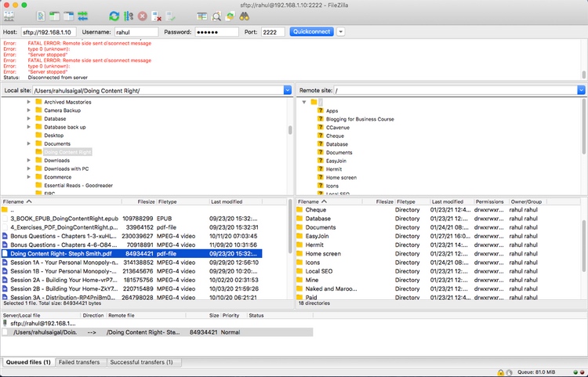Click the Refresh file lists icon

[x=115, y=16]
